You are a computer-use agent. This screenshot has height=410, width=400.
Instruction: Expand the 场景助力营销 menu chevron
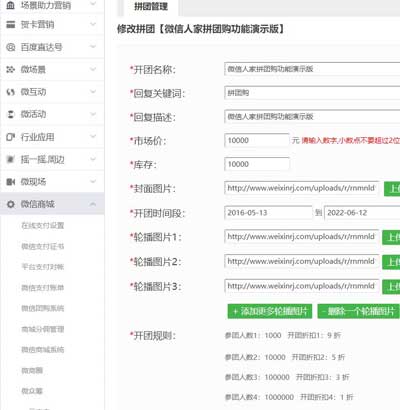(x=93, y=4)
